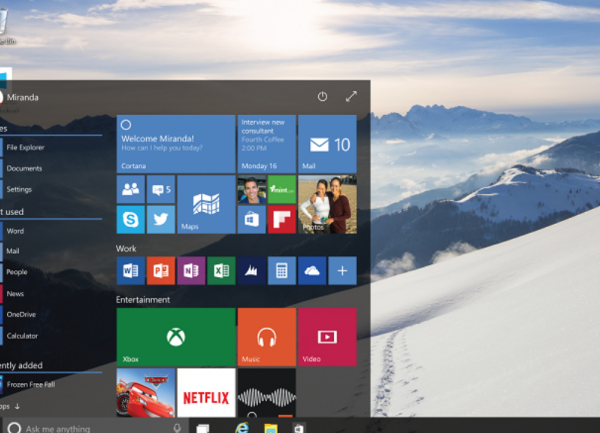The width and height of the screenshot is (600, 433).
Task: Open File Explorer from Start list
Action: pyautogui.click(x=23, y=147)
